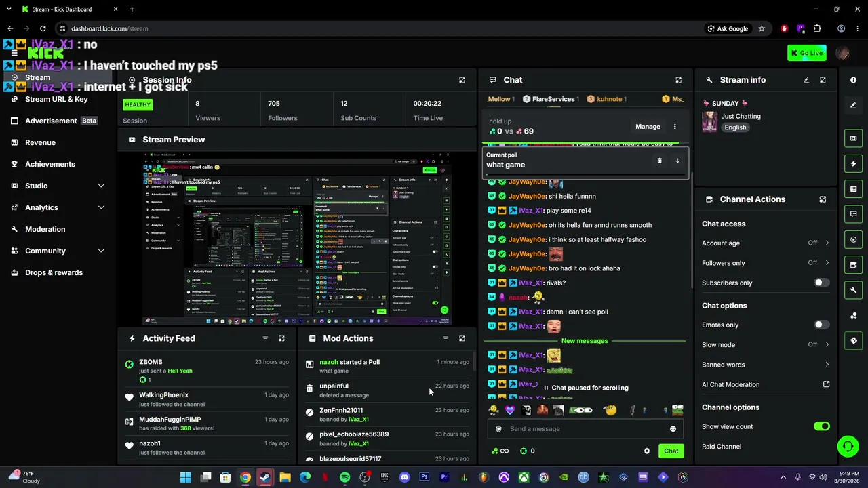Open Stream URL & Key page
868x488 pixels.
click(56, 99)
